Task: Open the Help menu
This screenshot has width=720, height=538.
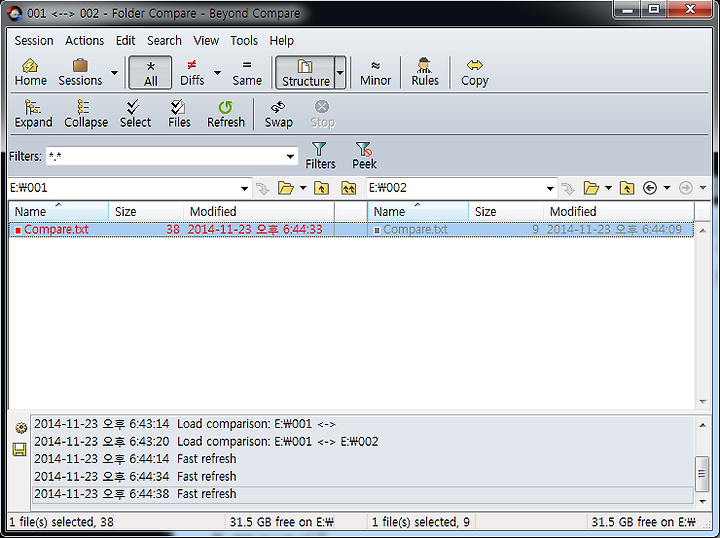Action: point(281,41)
